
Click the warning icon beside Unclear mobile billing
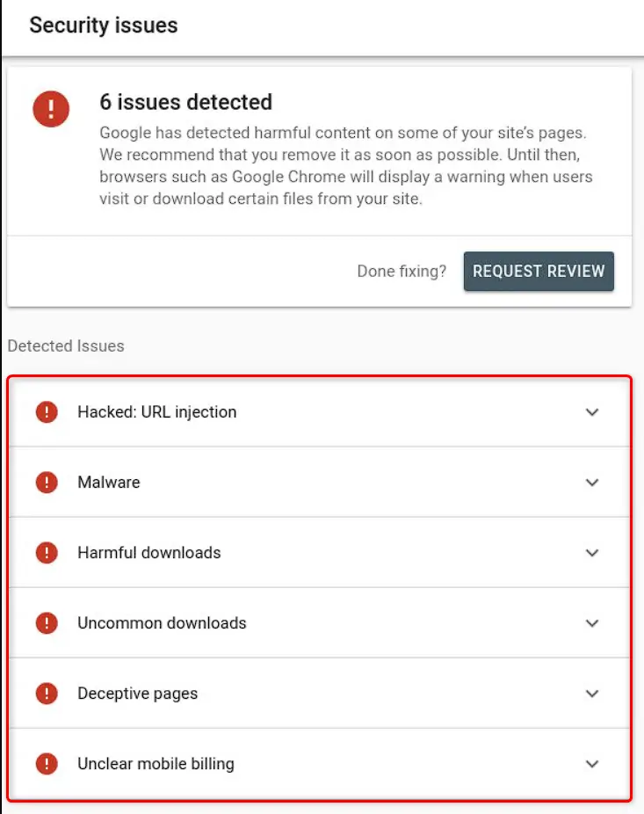click(x=46, y=763)
